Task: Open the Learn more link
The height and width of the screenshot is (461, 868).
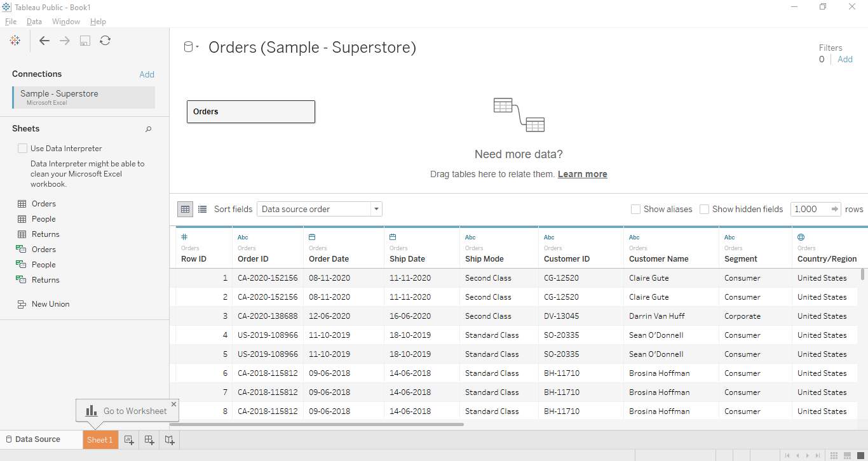Action: 583,174
